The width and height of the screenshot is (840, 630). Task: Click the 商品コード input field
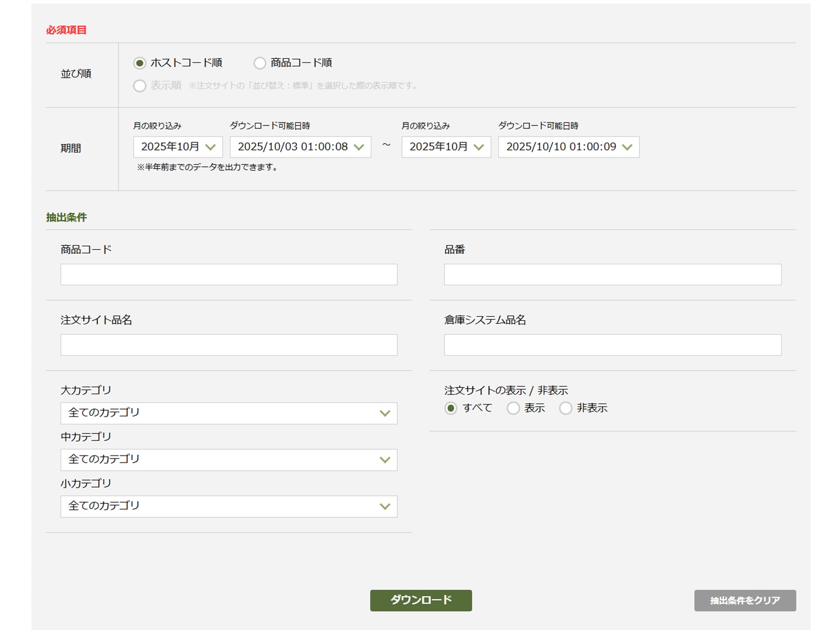click(x=229, y=275)
